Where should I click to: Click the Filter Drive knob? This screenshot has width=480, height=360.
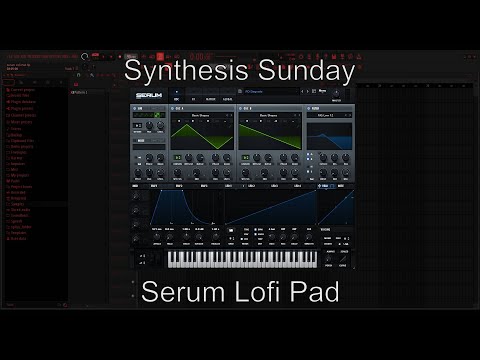pyautogui.click(x=323, y=173)
